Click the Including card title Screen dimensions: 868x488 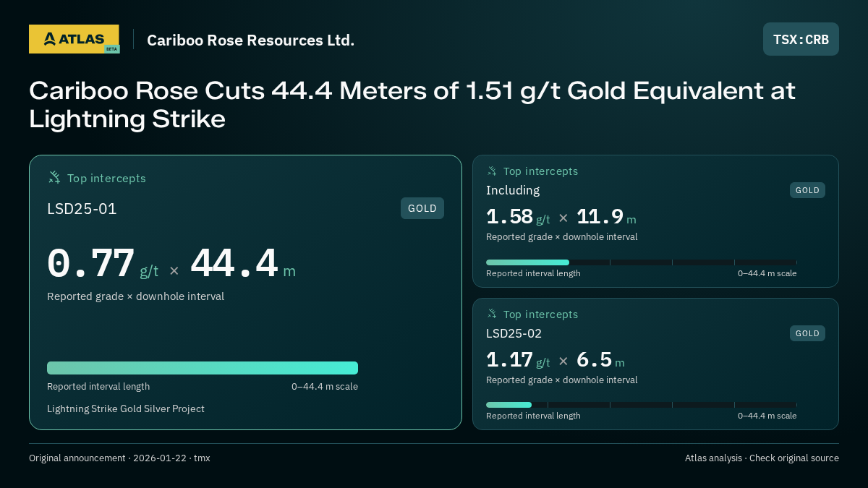point(513,190)
